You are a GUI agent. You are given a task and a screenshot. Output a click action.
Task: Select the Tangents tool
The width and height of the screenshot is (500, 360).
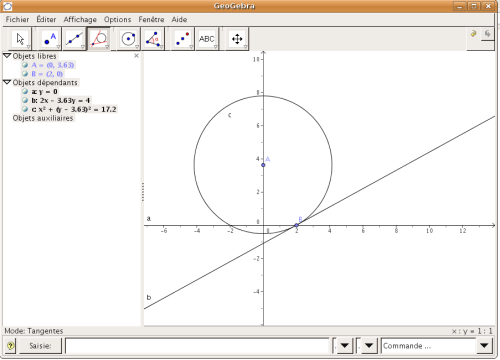point(99,39)
